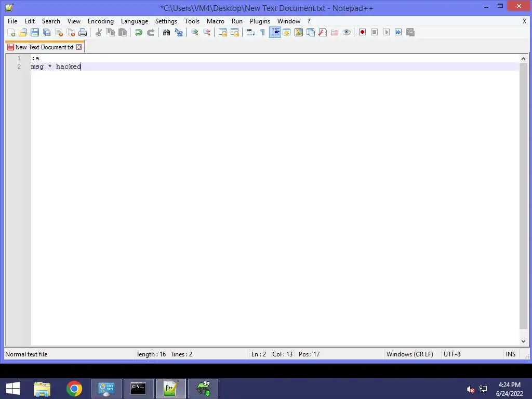Open the Run menu

point(237,21)
